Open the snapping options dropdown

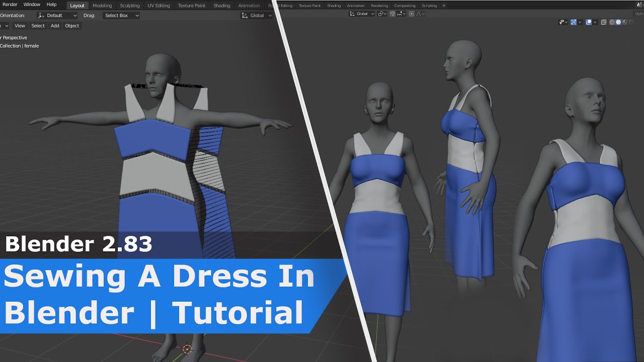[x=401, y=14]
